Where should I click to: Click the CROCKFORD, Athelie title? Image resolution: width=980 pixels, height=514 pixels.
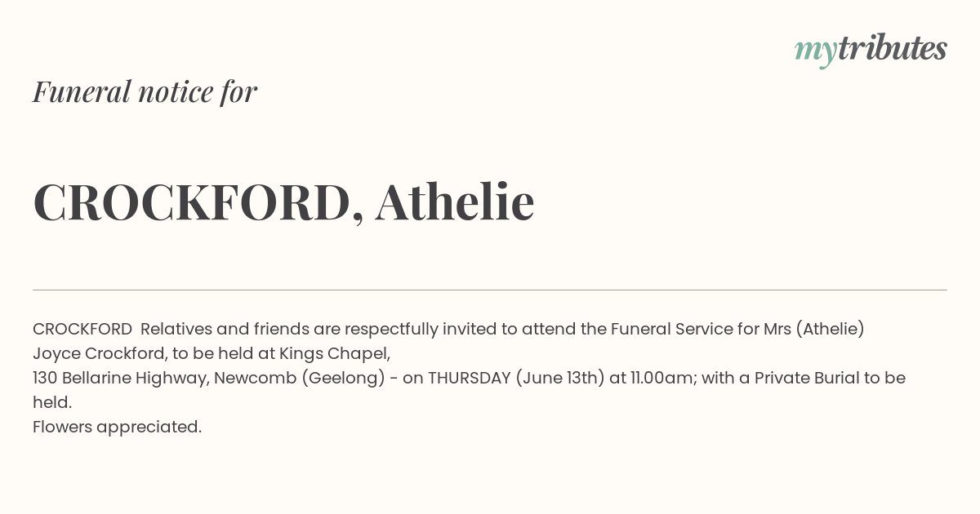283,202
